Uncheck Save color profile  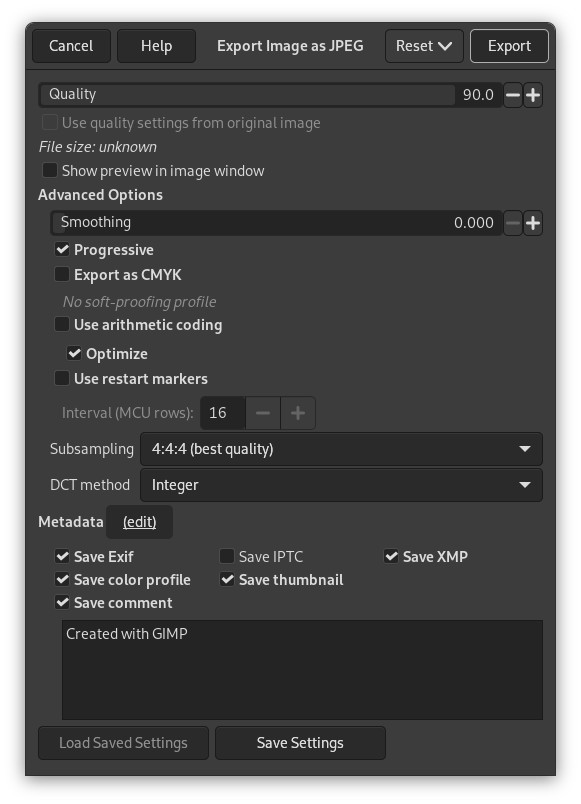[61, 579]
